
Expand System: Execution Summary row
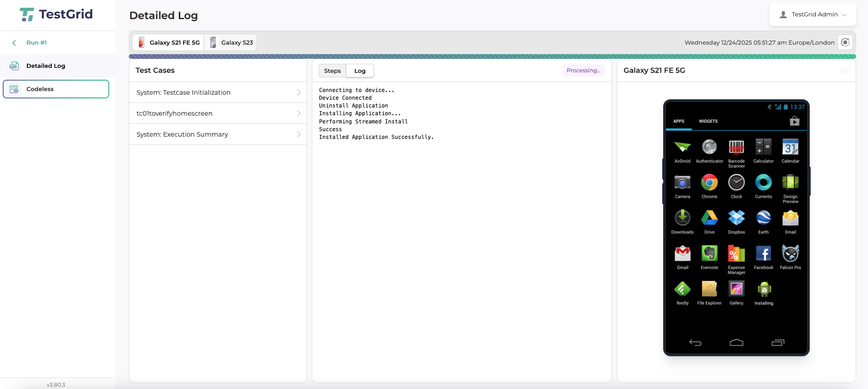pos(218,134)
